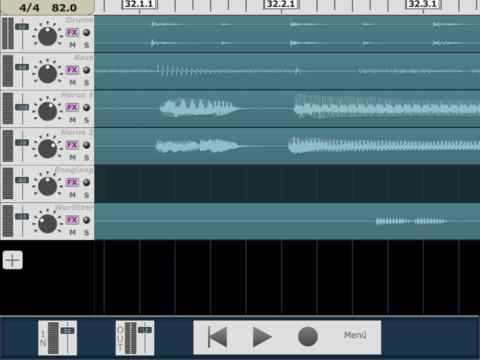Select the Bonglang track name label
Image resolution: width=480 pixels, height=360 pixels.
point(74,170)
